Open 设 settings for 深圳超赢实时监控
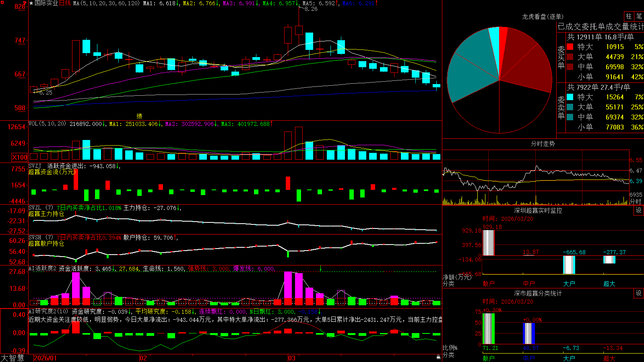The width and height of the screenshot is (644, 362). (x=639, y=210)
